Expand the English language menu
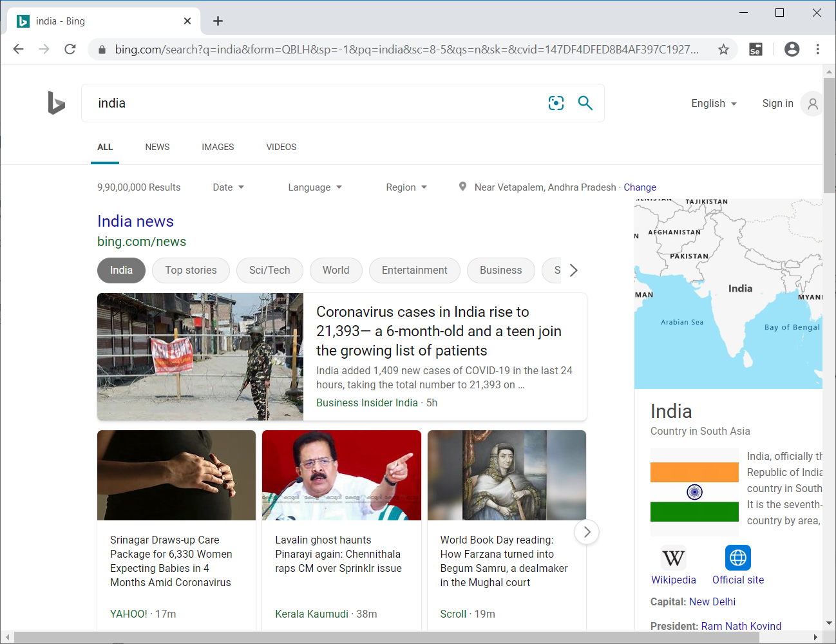Image resolution: width=836 pixels, height=644 pixels. click(x=714, y=104)
